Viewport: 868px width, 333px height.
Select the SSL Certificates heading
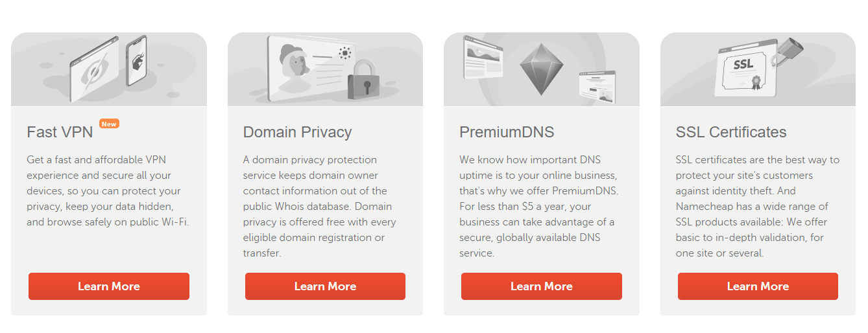tap(731, 132)
